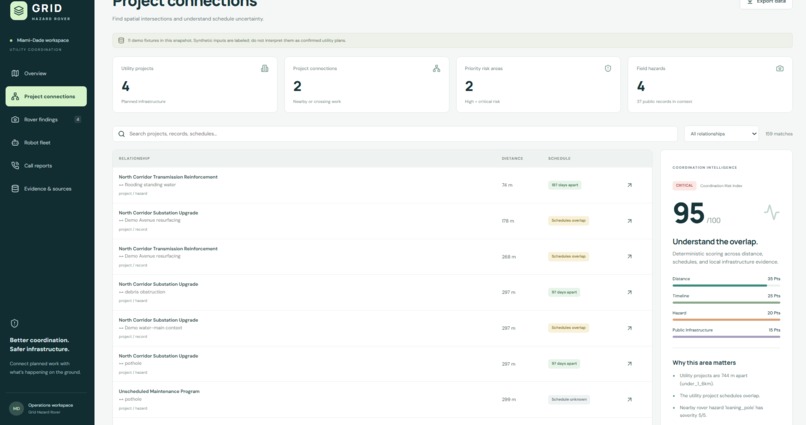Click the Distance 35 Pts progress bar
This screenshot has width=806, height=425.
click(726, 285)
